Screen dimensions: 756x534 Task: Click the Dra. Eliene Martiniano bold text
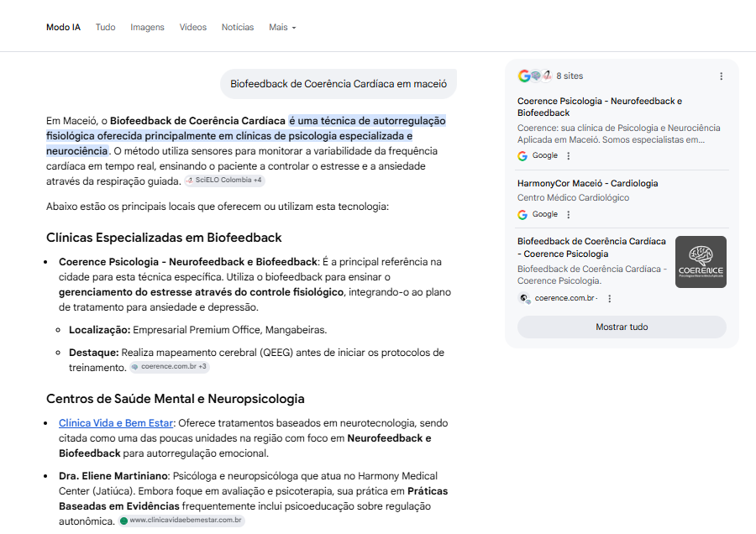tap(113, 476)
